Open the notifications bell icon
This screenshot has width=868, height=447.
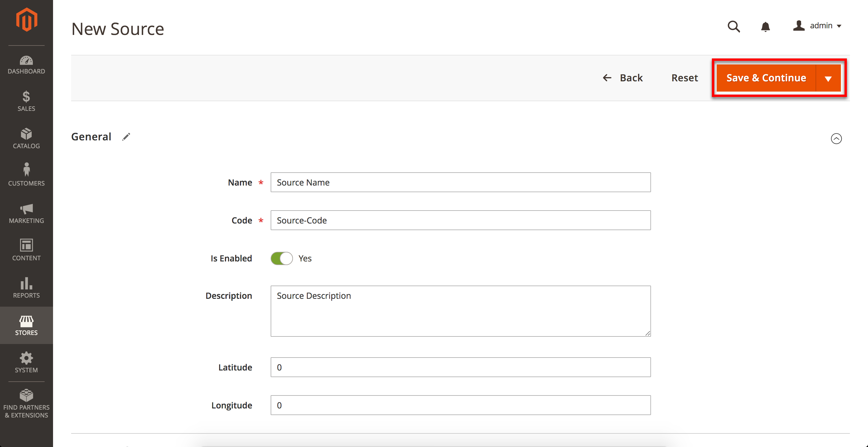click(765, 26)
